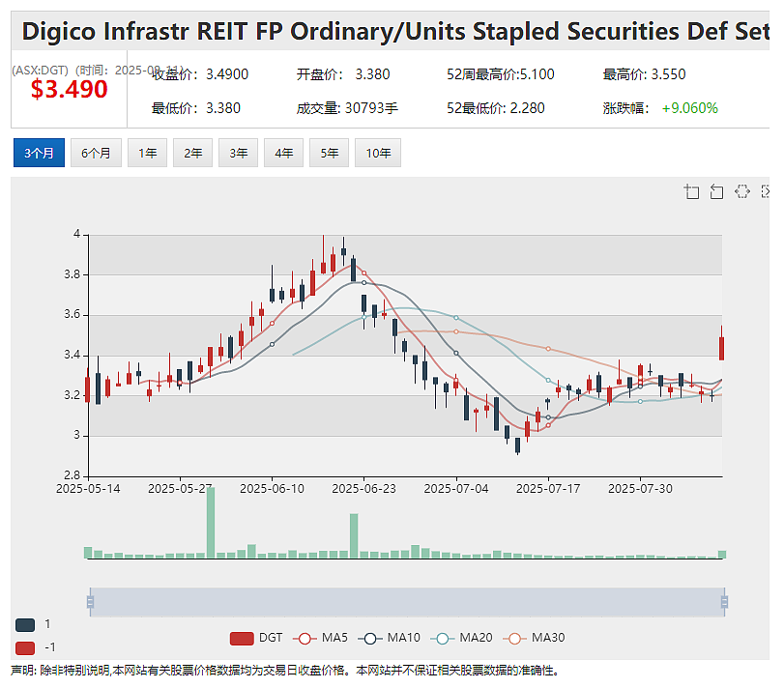
Task: Click the 52周最高价 5.100 text
Action: [x=501, y=74]
